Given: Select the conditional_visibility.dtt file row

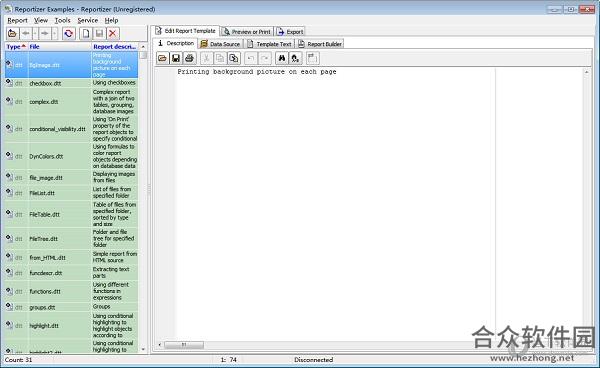Looking at the screenshot, I should tap(72, 129).
